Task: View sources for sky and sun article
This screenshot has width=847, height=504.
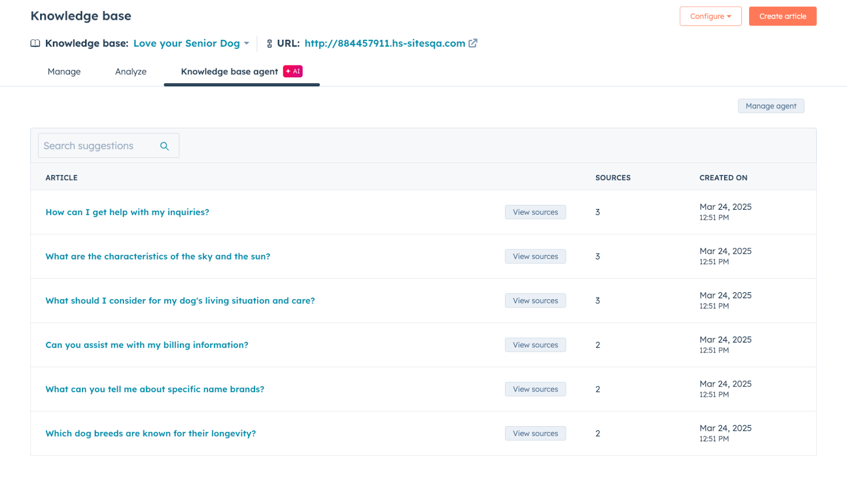Action: (x=535, y=256)
